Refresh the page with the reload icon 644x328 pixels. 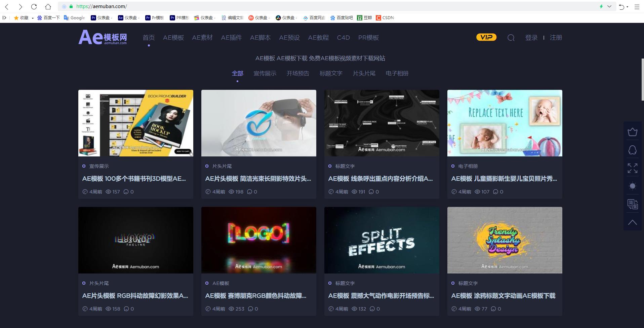tap(34, 6)
